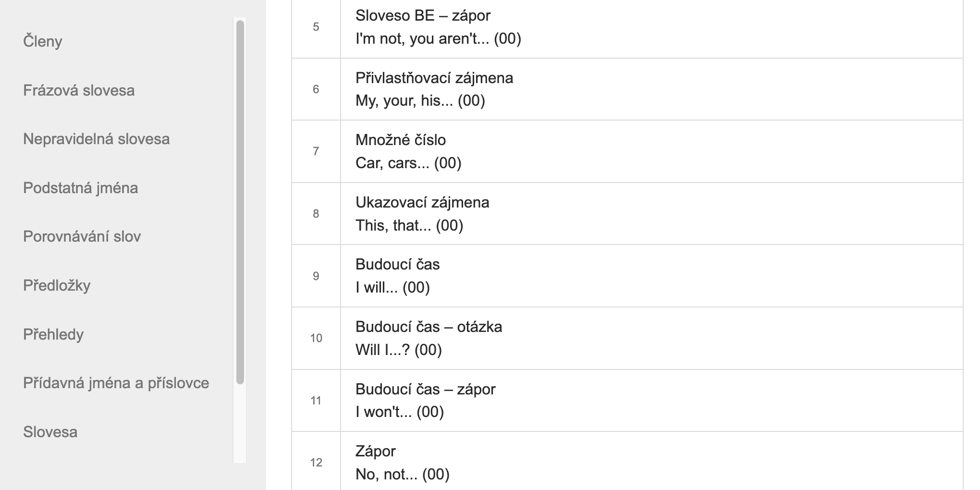Click lesson number 7 cell
The height and width of the screenshot is (490, 980).
click(316, 151)
